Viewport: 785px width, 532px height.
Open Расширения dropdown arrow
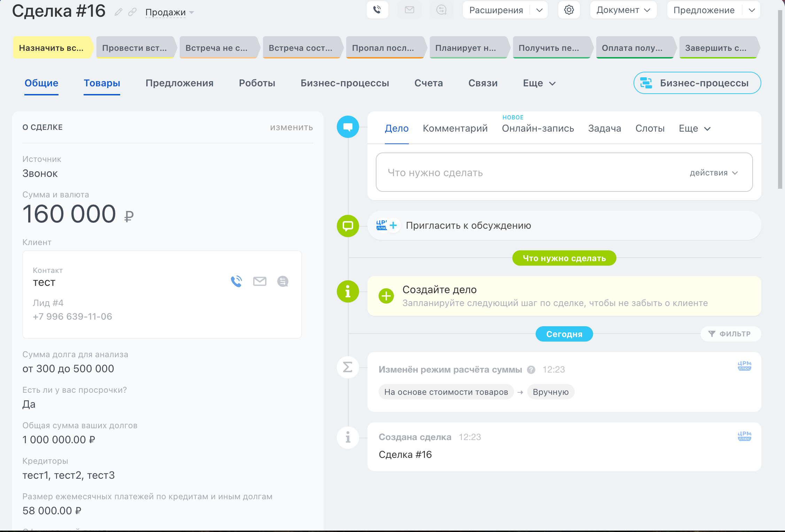pos(539,10)
